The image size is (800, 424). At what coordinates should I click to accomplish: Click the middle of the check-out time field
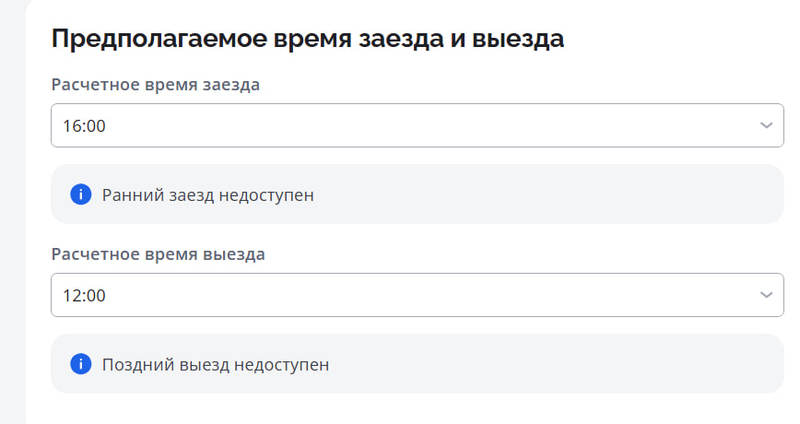(417, 295)
